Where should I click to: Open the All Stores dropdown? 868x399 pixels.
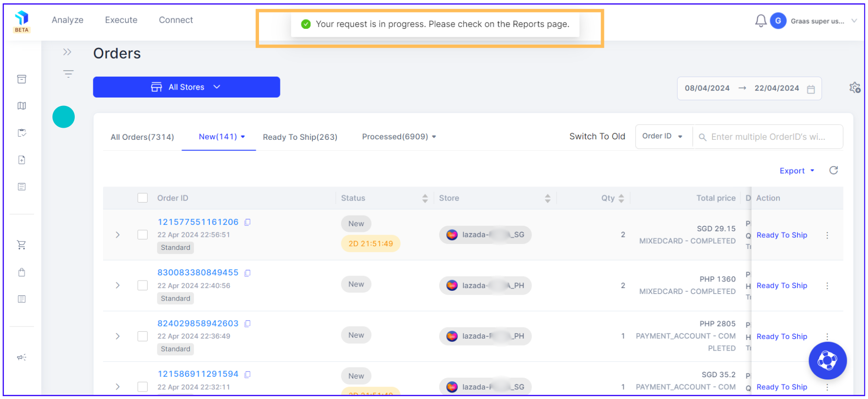click(186, 87)
